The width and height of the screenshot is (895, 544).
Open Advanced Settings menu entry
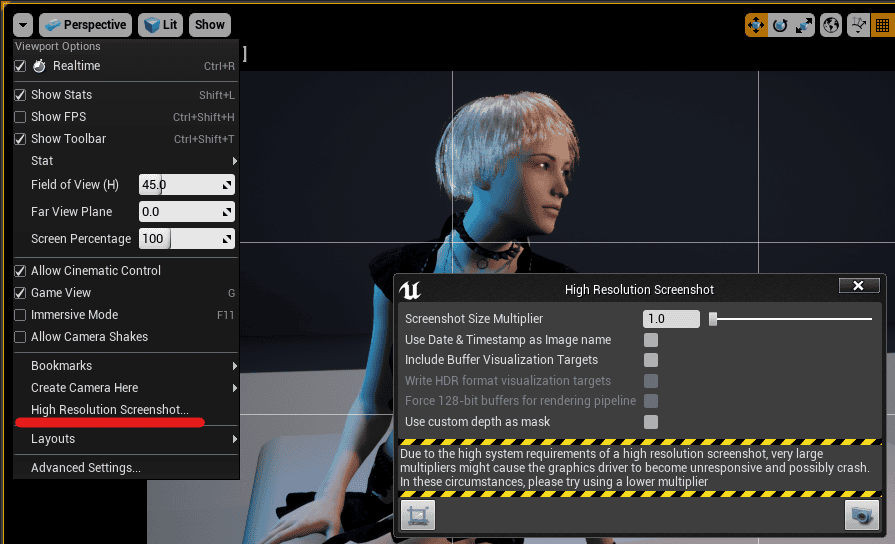[86, 468]
